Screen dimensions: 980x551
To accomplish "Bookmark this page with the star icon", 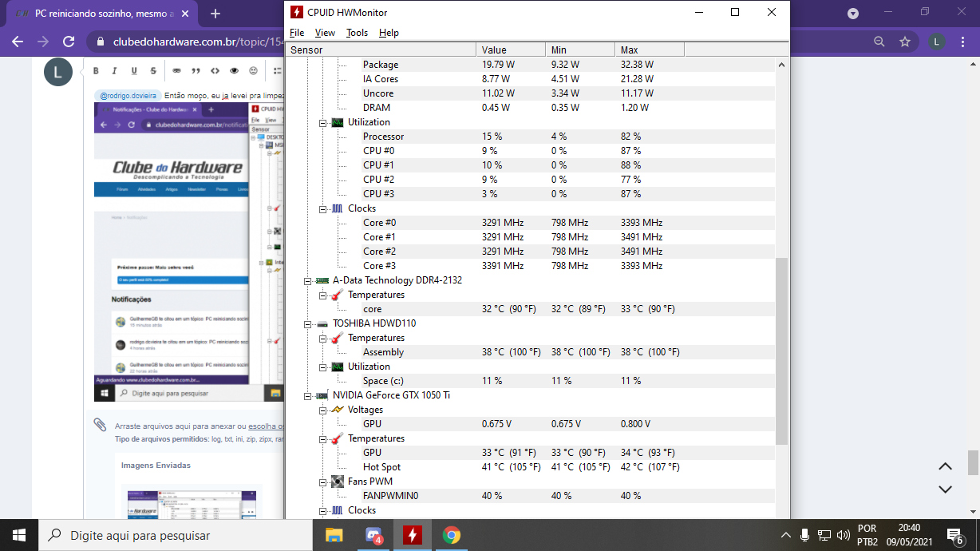I will pos(905,42).
